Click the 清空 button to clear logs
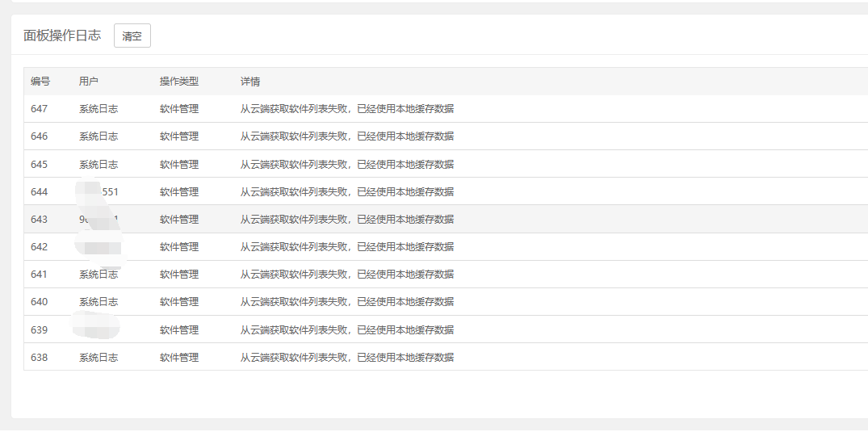Image resolution: width=868 pixels, height=432 pixels. click(x=132, y=36)
